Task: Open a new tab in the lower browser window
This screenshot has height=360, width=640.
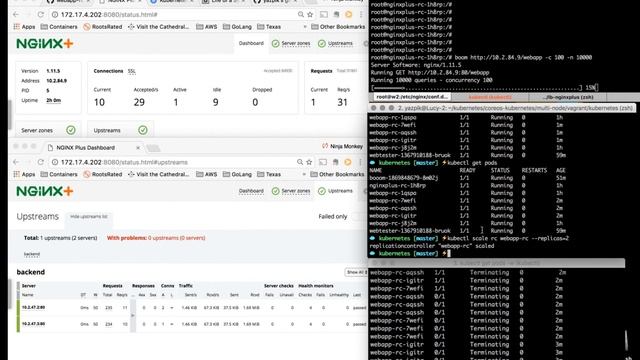Action: (x=153, y=148)
